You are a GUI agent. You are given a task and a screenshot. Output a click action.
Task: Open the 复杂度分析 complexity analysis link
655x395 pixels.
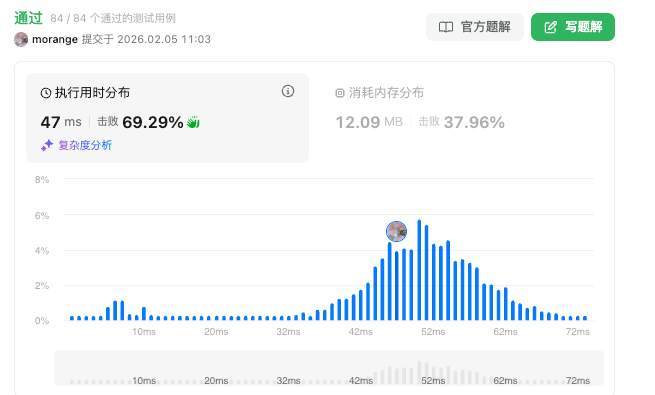pyautogui.click(x=85, y=145)
